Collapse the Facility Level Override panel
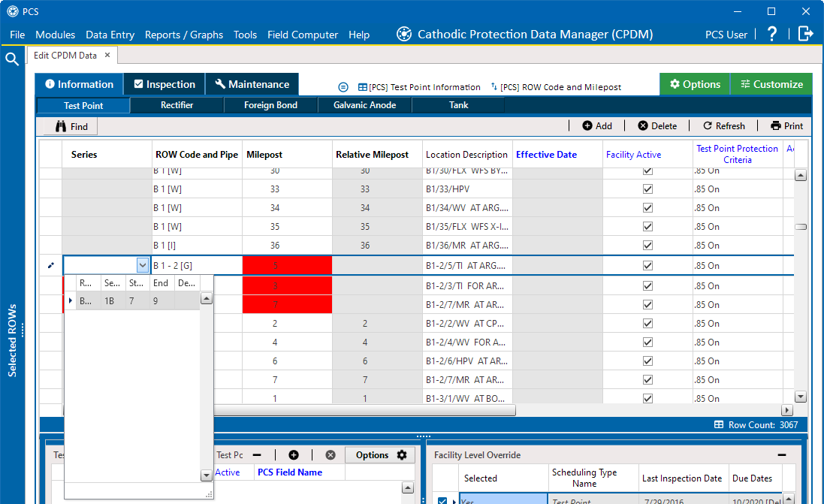824x504 pixels. pyautogui.click(x=781, y=455)
